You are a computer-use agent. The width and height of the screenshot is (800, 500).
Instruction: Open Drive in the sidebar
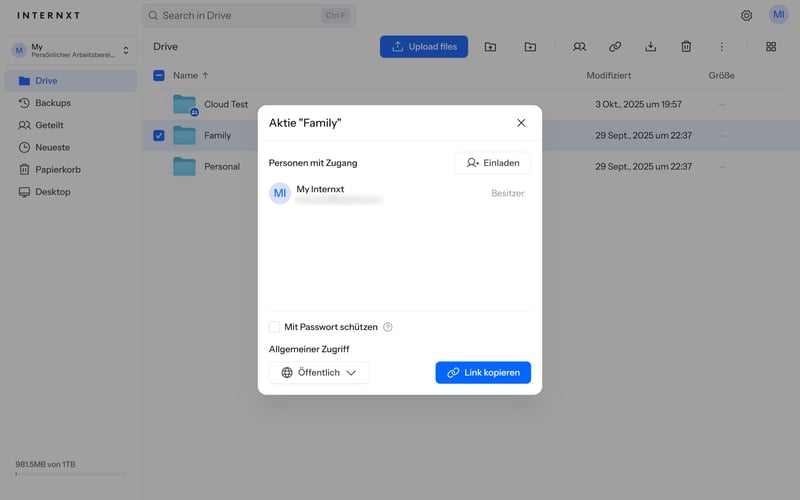71,81
